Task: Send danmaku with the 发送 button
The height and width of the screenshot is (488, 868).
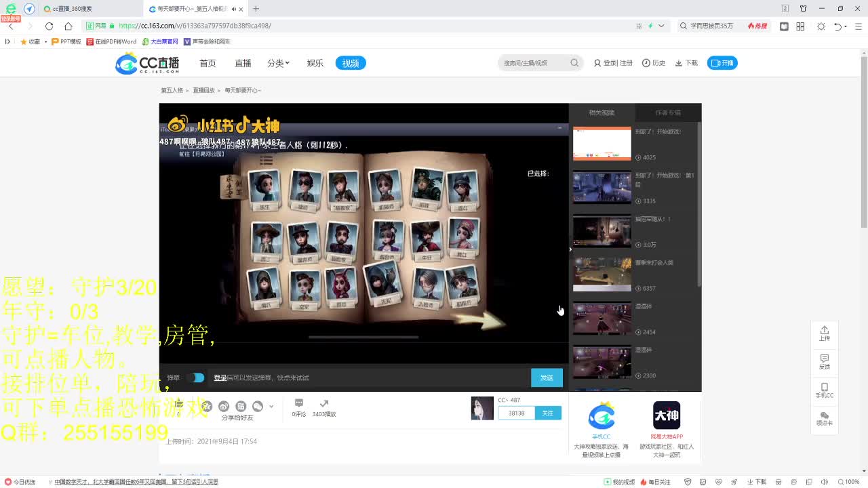Action: pos(547,378)
